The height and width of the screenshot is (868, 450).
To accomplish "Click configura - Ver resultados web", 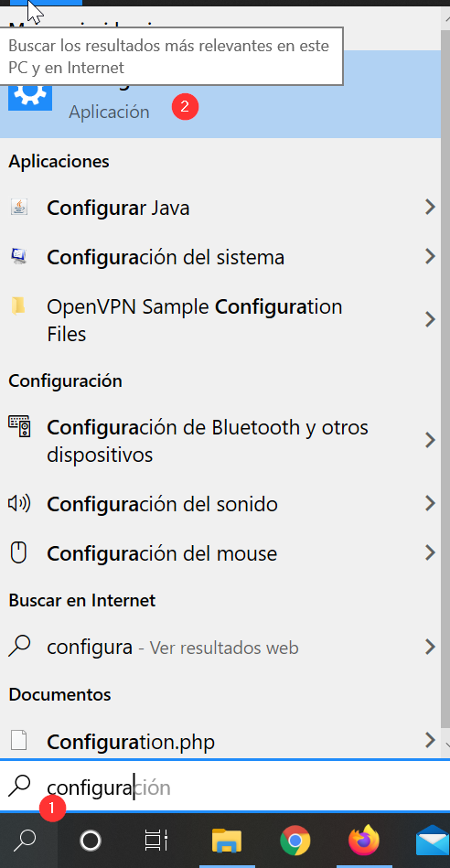I will [220, 647].
